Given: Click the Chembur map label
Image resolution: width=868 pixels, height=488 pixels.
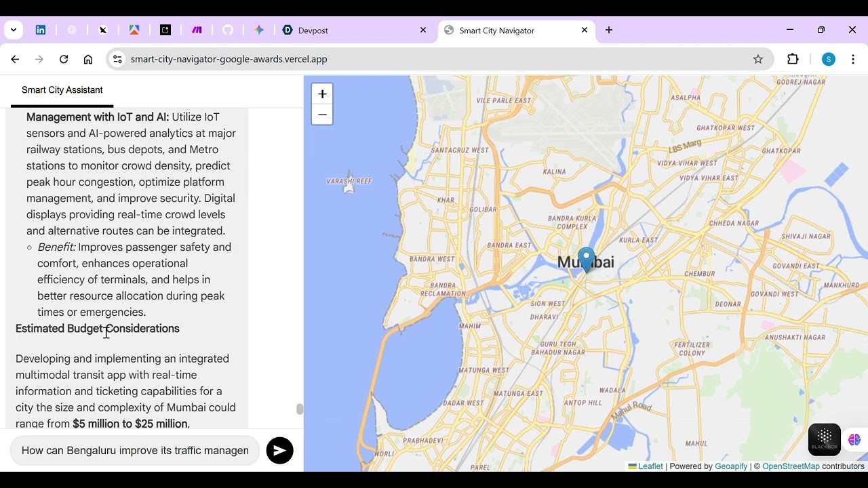Looking at the screenshot, I should 700,274.
